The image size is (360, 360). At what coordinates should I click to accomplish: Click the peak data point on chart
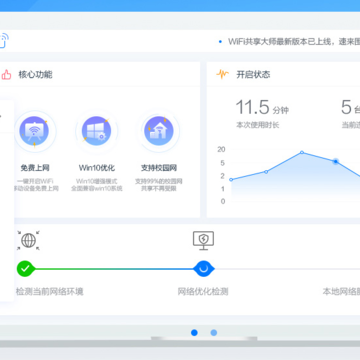(302, 152)
